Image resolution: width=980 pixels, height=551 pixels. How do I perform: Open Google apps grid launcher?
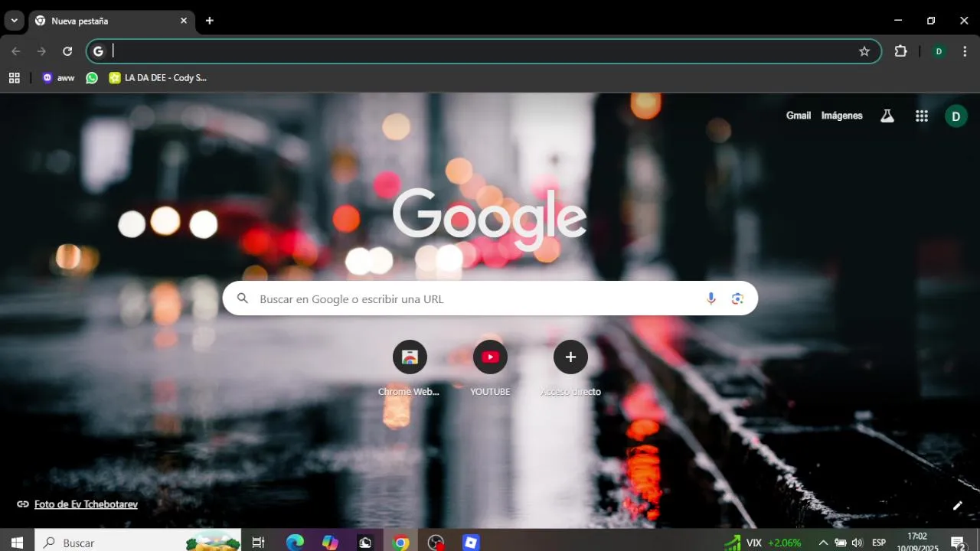[x=922, y=116]
